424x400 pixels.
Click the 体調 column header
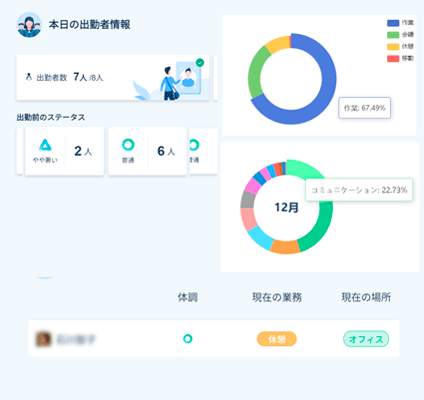(x=188, y=297)
